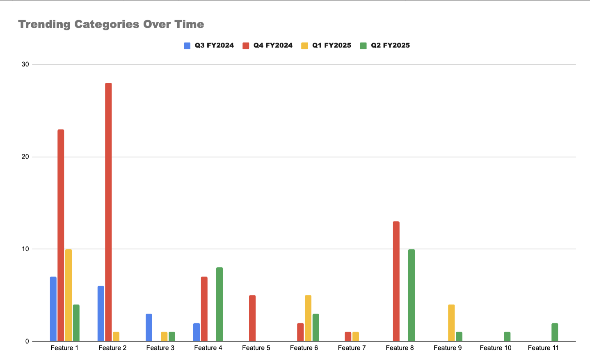Select the "Q2 FY2025" legend text
Screen dimensions: 590x364
(390, 45)
